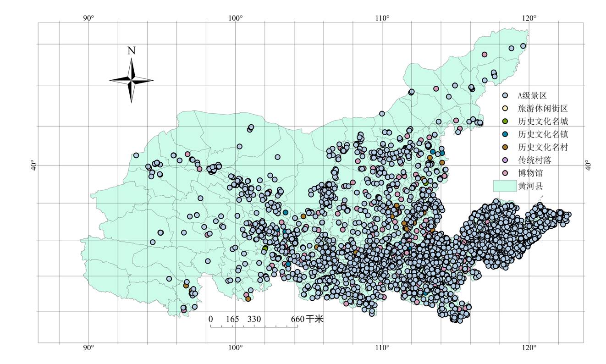Click the 传统村落 purple legend marker

click(505, 160)
